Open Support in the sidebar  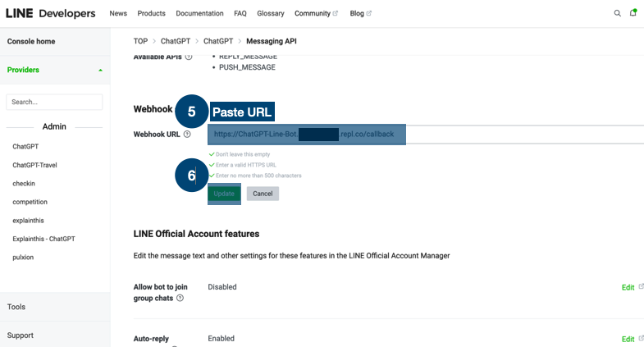[21, 336]
